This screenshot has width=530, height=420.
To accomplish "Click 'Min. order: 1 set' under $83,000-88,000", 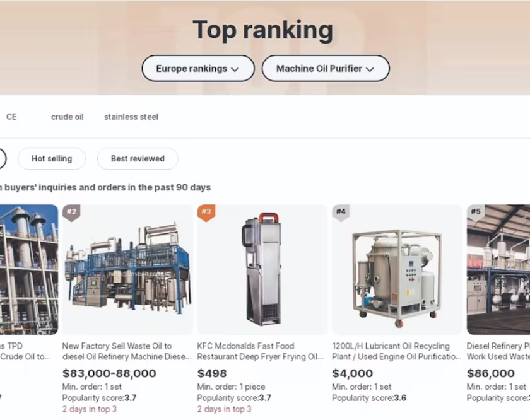I will coord(92,387).
